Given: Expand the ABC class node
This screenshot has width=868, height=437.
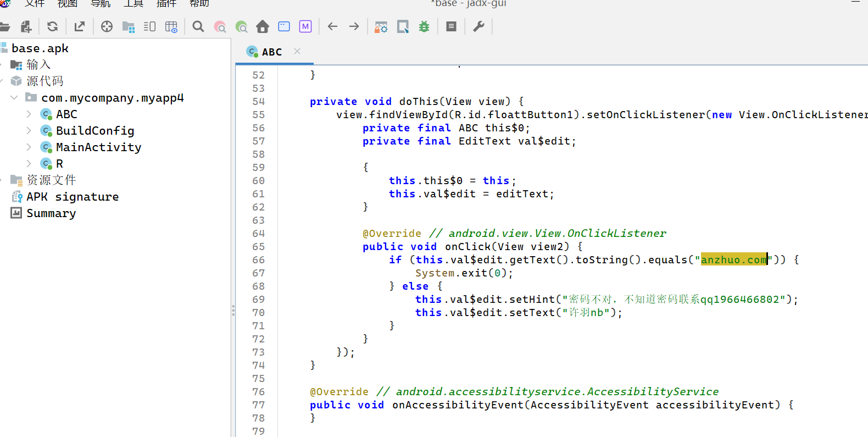Looking at the screenshot, I should pyautogui.click(x=29, y=114).
